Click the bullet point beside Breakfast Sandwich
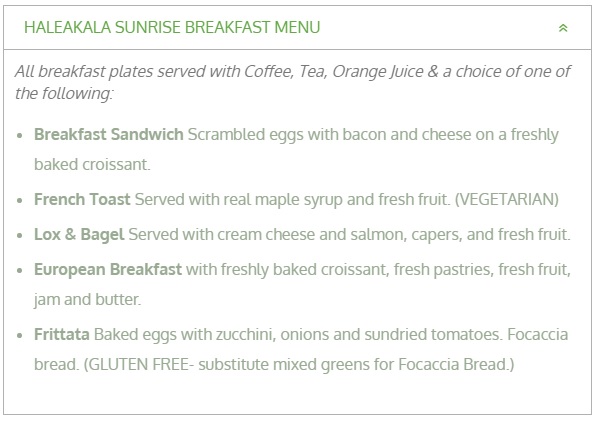Screen dimensions: 598x423 pyautogui.click(x=20, y=135)
